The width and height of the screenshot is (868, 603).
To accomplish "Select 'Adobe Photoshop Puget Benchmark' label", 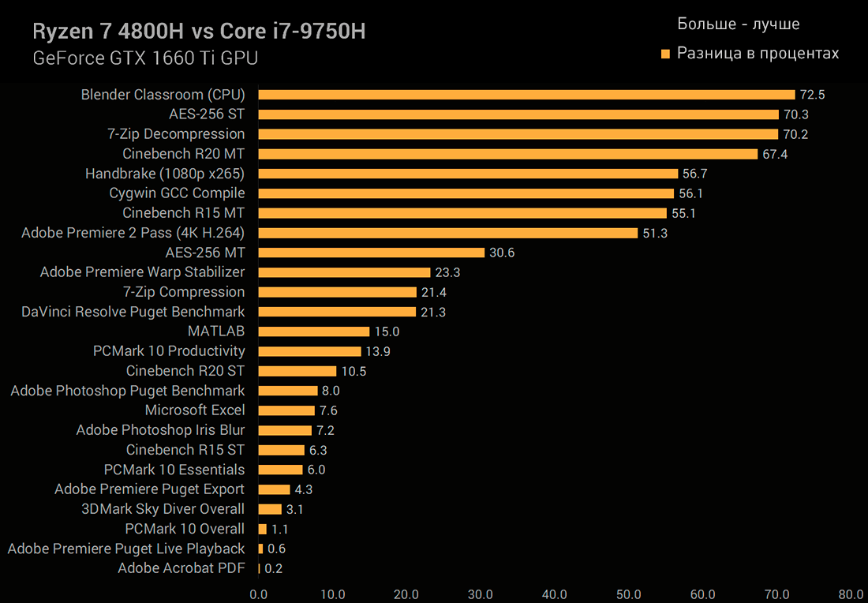I will tap(128, 391).
